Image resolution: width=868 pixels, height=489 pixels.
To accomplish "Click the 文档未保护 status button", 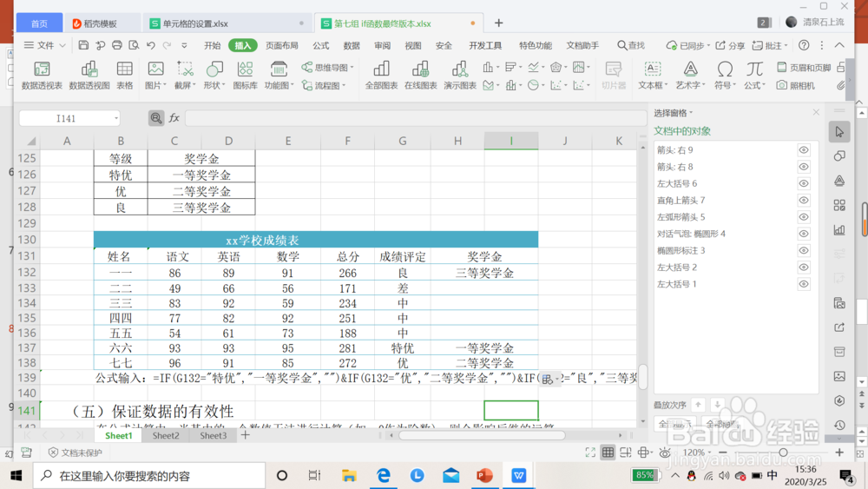I will (x=76, y=453).
